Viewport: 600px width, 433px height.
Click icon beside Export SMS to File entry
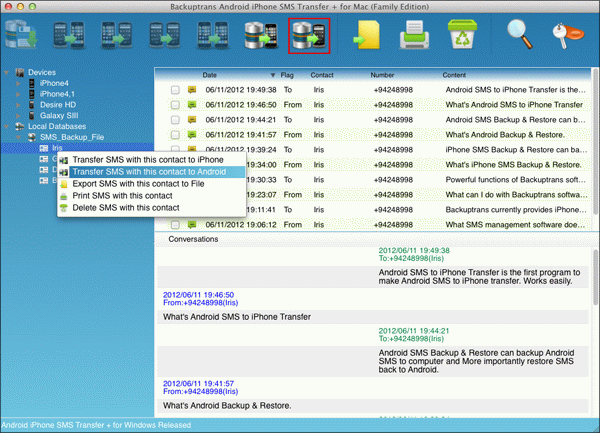(x=64, y=184)
